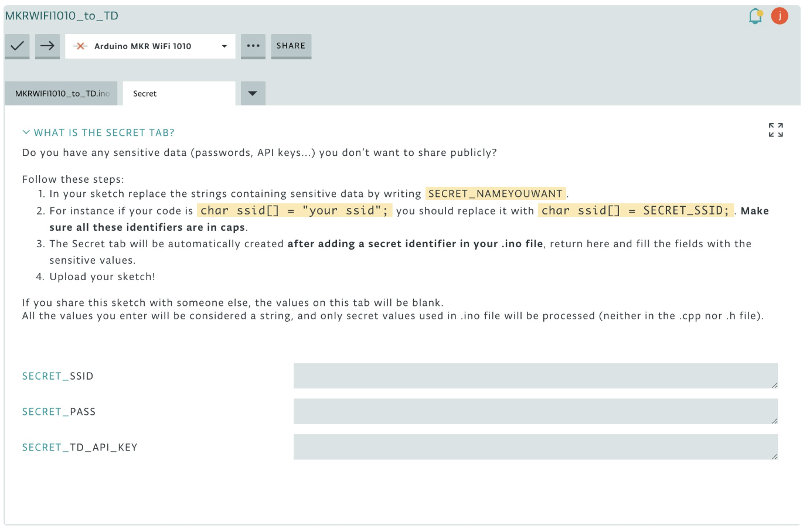Viewport: 810px width, 532px height.
Task: Click the resize handle of SECRET_TD_API_KEY field
Action: (x=774, y=456)
